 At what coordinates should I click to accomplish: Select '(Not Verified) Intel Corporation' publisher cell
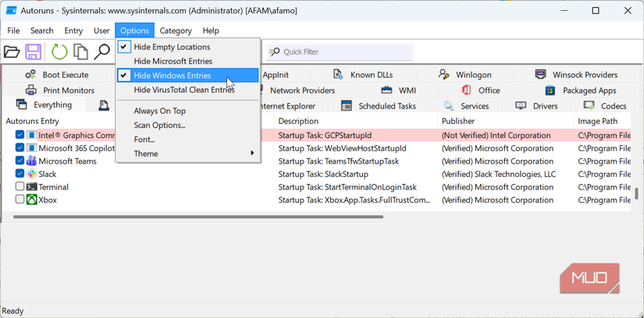(x=496, y=136)
